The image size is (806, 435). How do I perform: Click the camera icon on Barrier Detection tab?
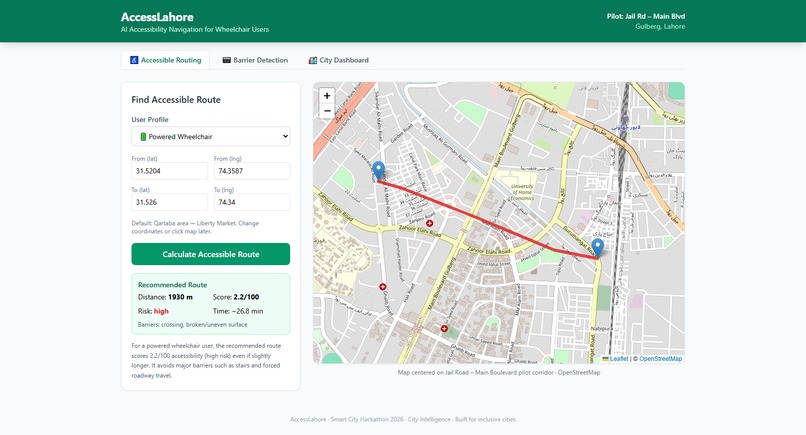click(x=227, y=60)
